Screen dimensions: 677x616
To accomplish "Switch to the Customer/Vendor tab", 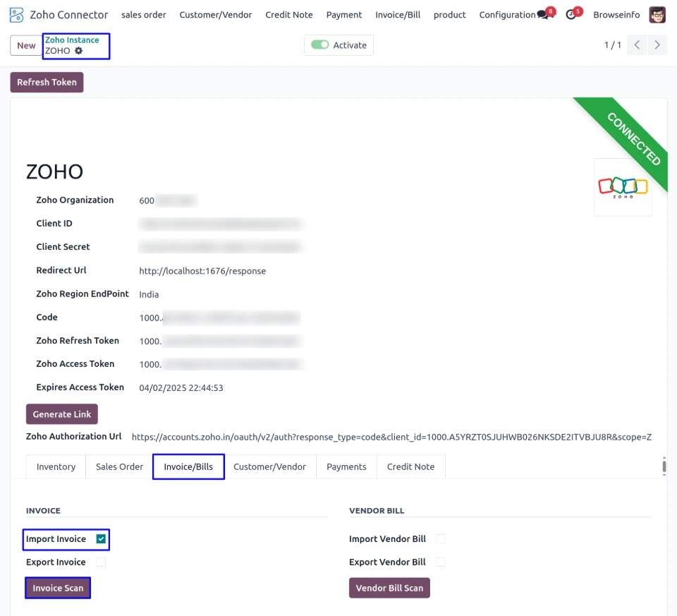I will pyautogui.click(x=269, y=466).
